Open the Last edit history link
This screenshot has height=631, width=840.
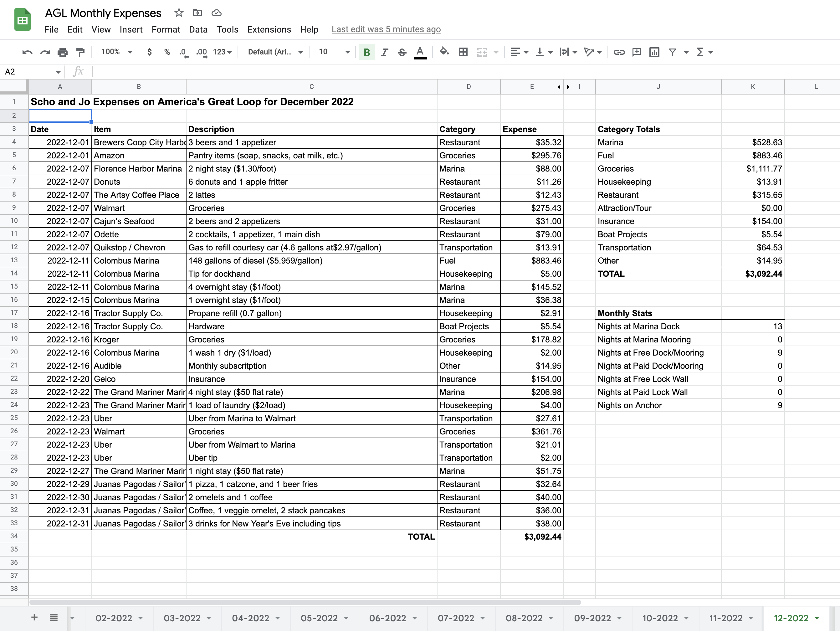[386, 30]
